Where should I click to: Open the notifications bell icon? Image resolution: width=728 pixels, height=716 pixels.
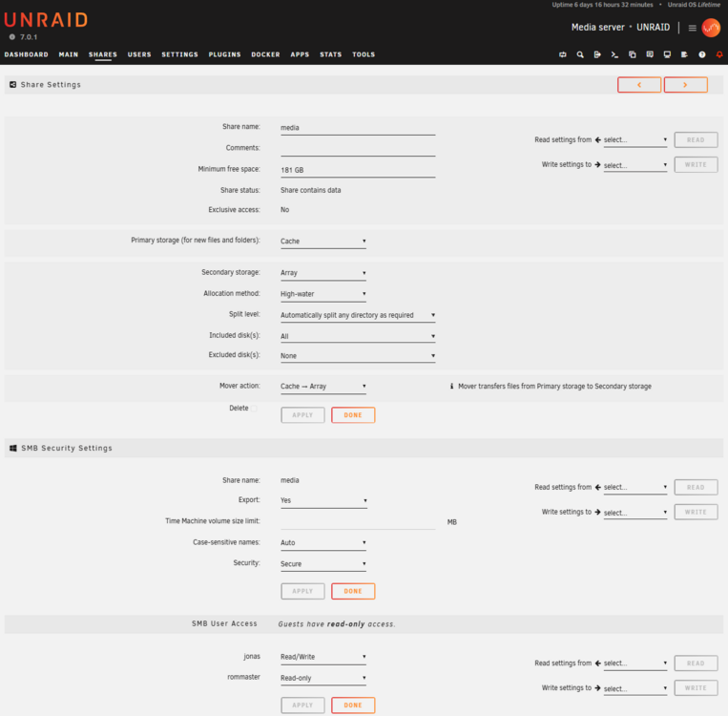click(x=719, y=54)
